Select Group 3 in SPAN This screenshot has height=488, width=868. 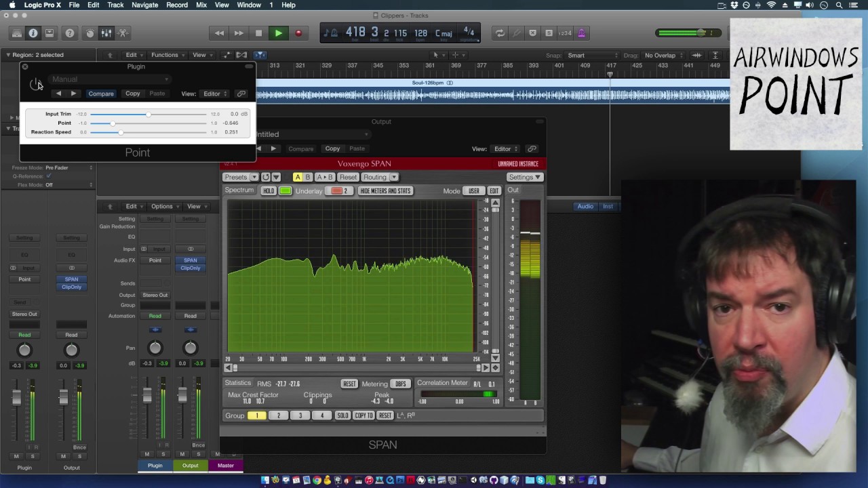pos(300,415)
